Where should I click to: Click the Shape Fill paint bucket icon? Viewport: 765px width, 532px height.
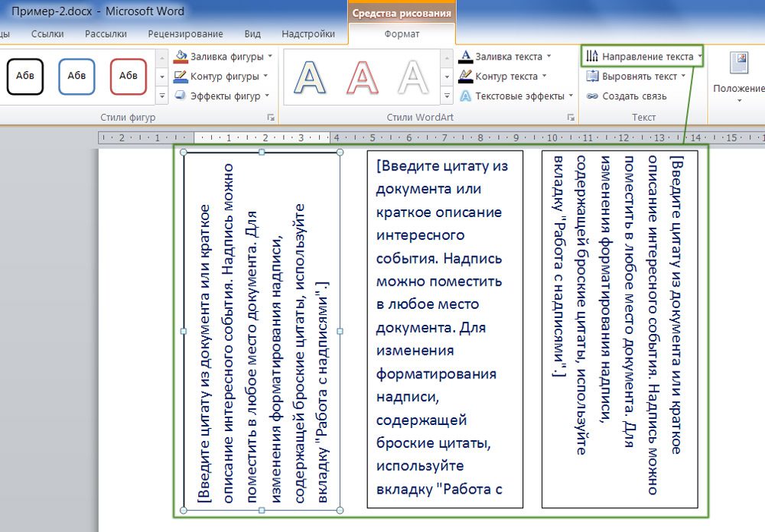[181, 57]
